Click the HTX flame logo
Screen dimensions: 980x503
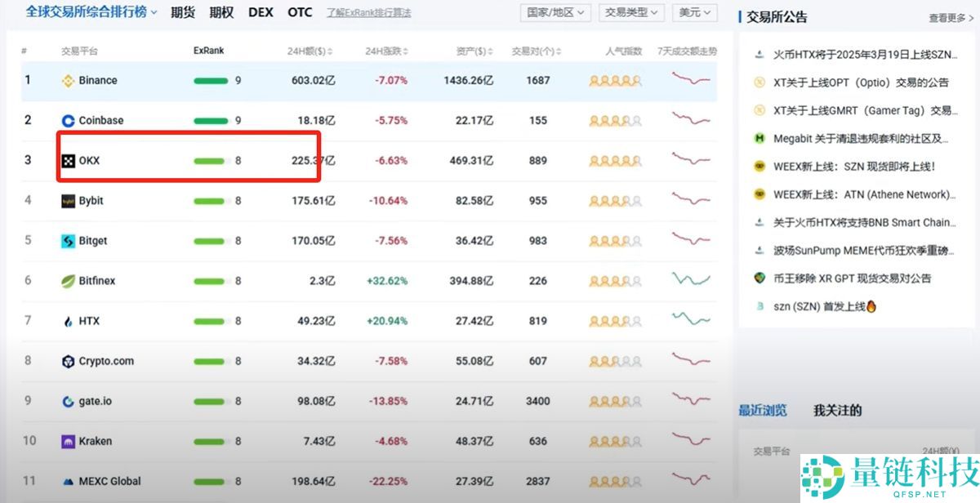(x=69, y=320)
